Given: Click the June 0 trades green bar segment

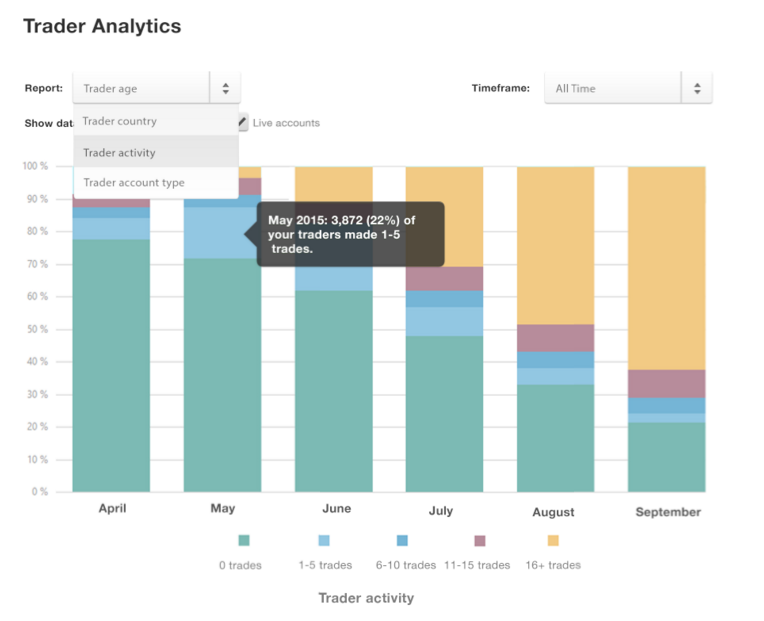Looking at the screenshot, I should [x=335, y=391].
